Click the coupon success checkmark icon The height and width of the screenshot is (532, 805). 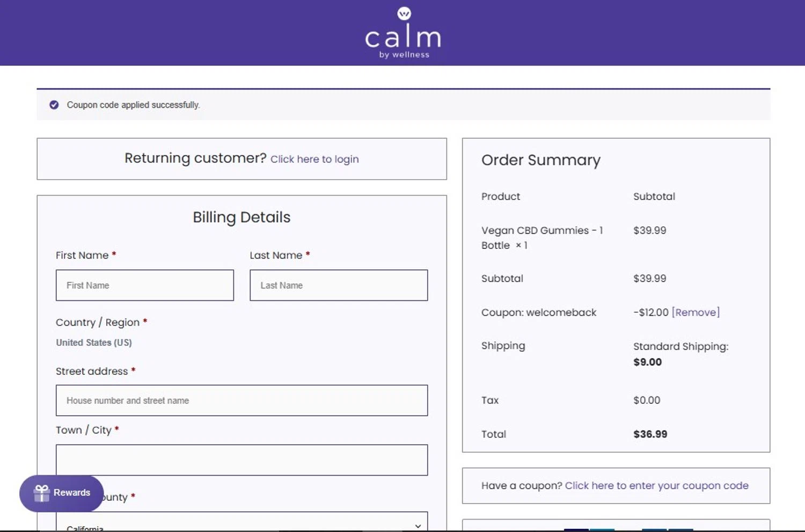point(54,105)
